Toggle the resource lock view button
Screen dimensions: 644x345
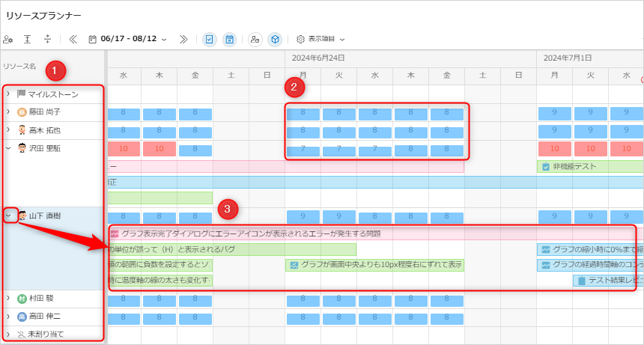(255, 39)
